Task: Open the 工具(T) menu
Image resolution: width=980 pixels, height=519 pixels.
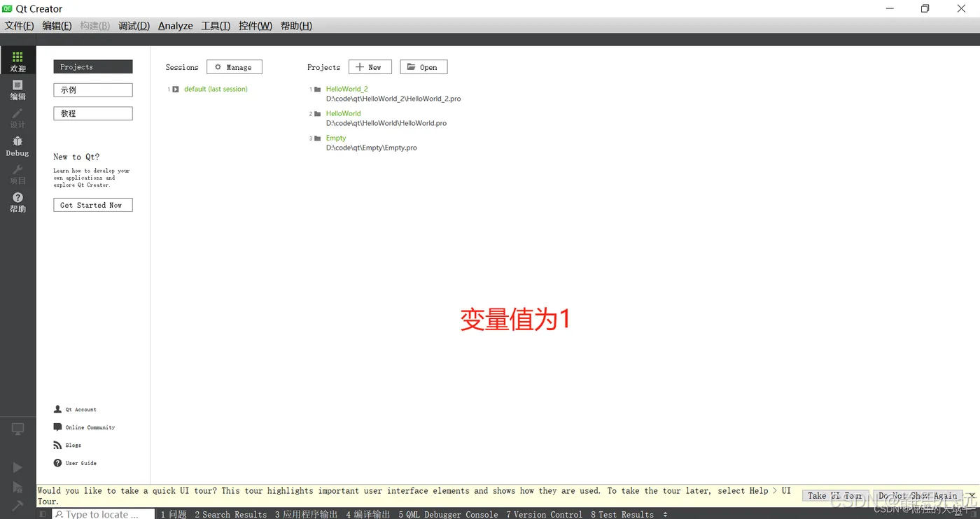Action: (x=216, y=26)
